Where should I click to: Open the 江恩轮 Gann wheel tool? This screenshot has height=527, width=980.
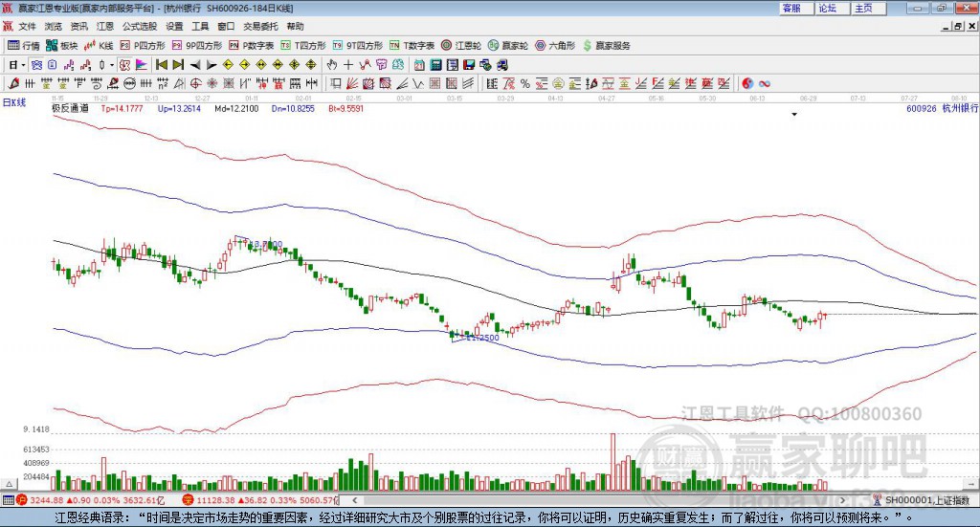461,46
